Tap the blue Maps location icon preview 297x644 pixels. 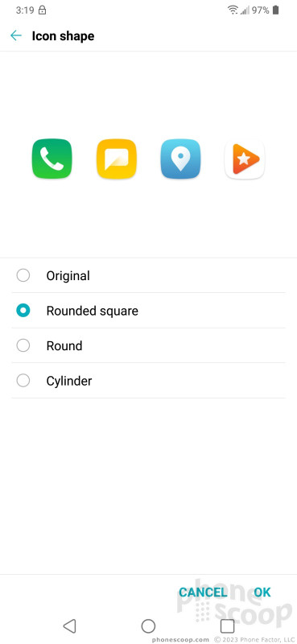coord(180,159)
